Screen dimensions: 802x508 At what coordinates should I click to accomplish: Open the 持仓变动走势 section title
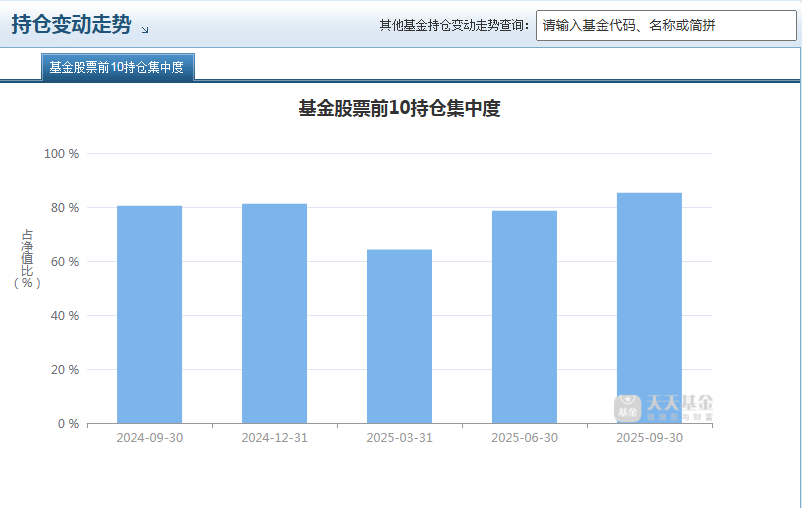pos(72,25)
